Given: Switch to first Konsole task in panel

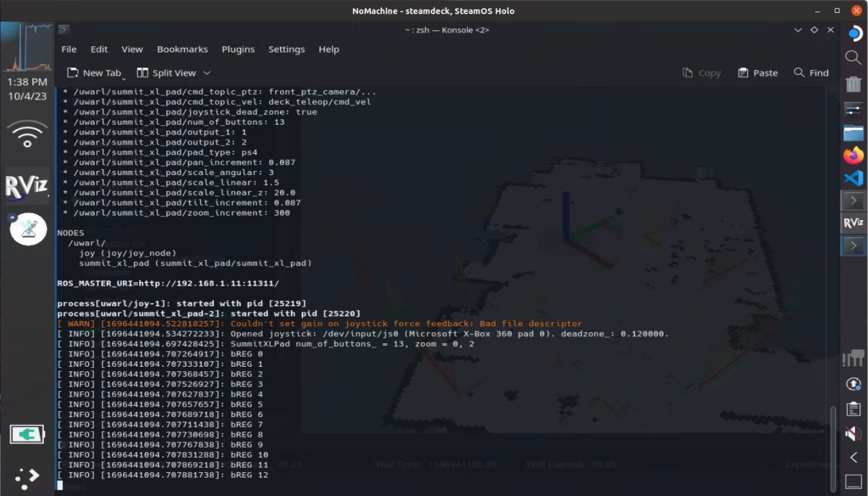Looking at the screenshot, I should (x=854, y=201).
